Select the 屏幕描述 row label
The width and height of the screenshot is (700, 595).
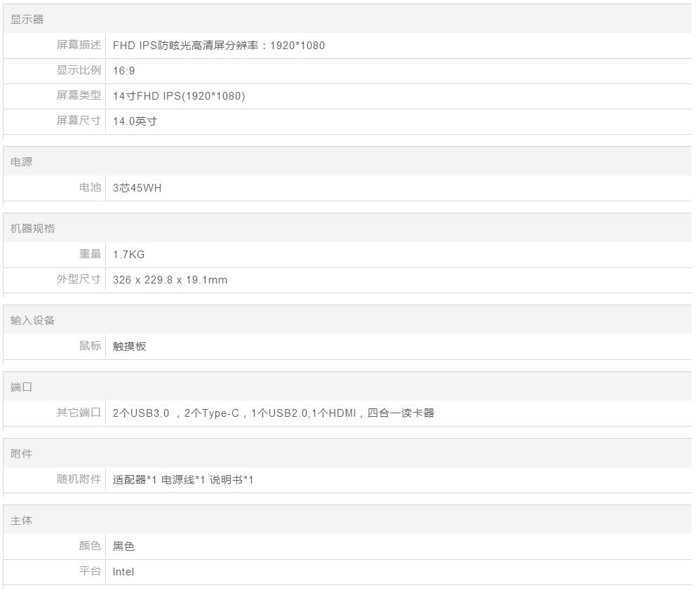[x=79, y=45]
